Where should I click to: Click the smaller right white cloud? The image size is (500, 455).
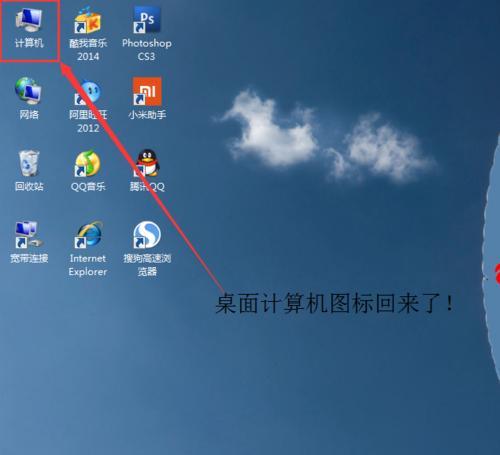[x=383, y=150]
